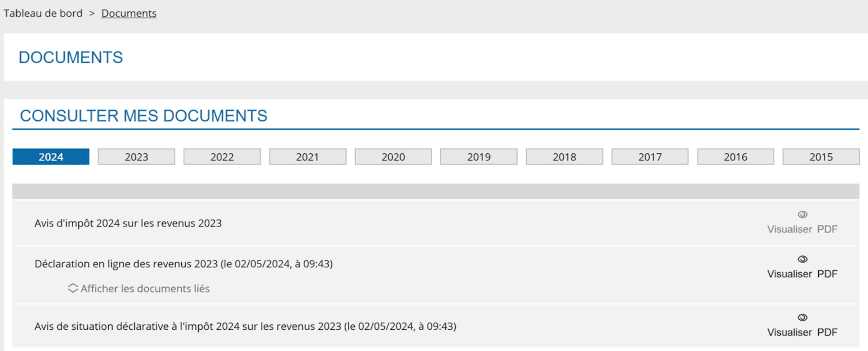Go back to Tableau de bord breadcrumb
Viewport: 868px width, 351px height.
tap(43, 13)
